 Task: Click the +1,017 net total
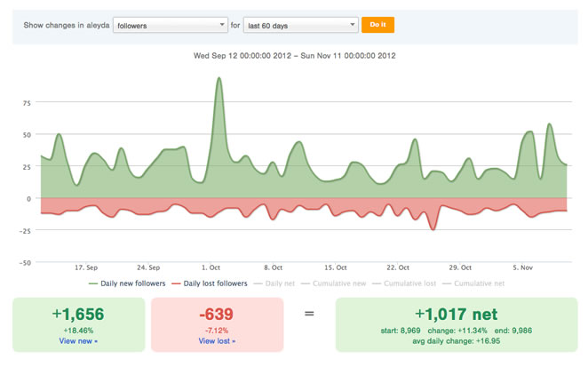click(x=457, y=315)
